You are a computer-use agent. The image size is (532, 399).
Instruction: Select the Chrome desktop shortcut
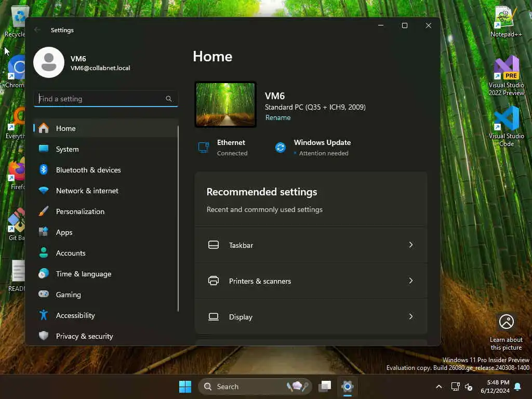(15, 72)
